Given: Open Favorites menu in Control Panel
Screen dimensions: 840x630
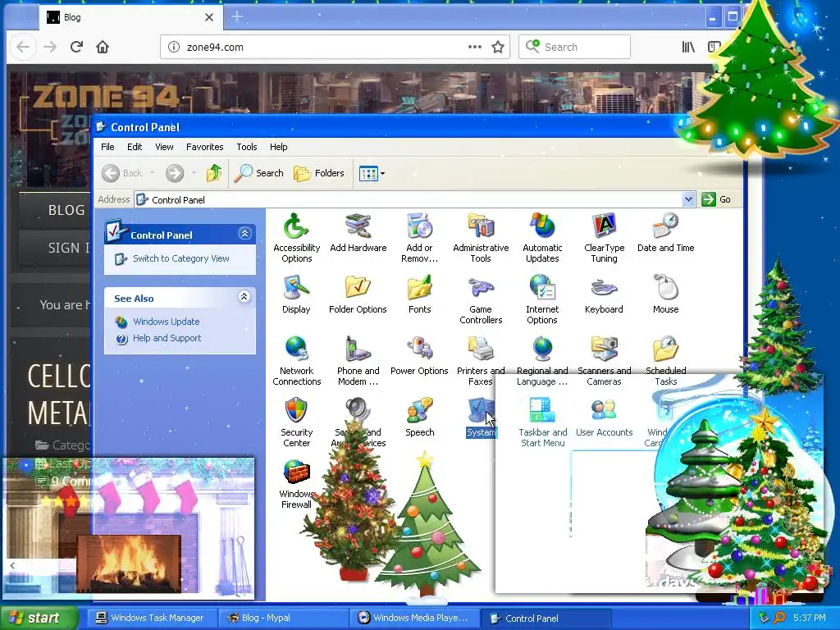Looking at the screenshot, I should tap(204, 147).
